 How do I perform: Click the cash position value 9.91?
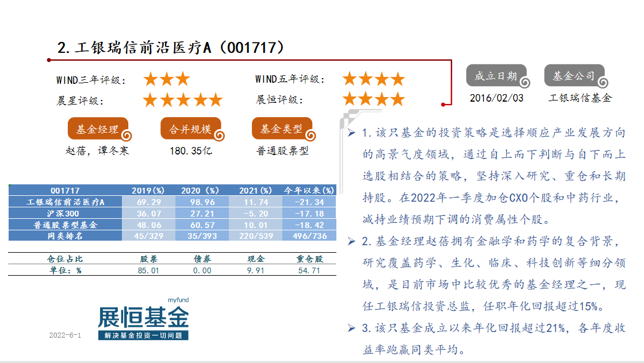255,271
